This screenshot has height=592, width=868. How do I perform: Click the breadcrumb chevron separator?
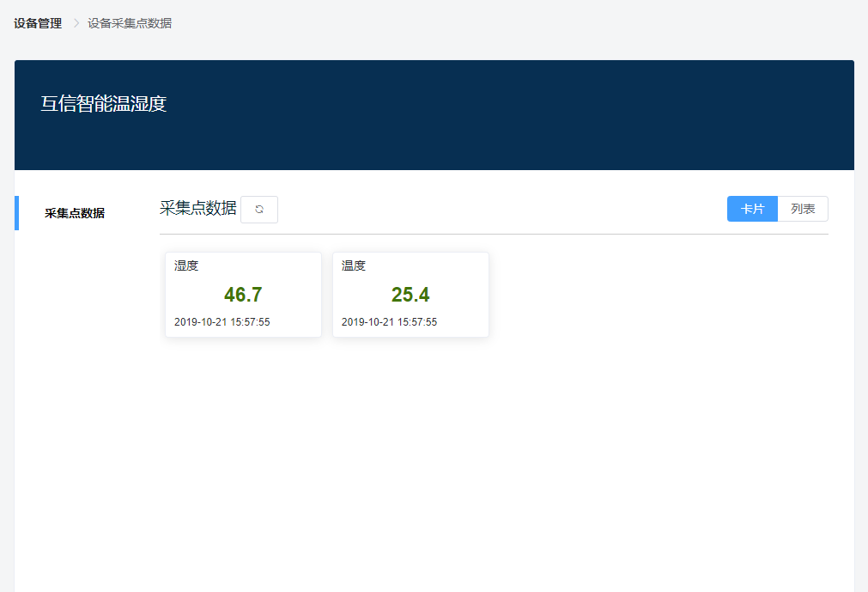pos(76,23)
